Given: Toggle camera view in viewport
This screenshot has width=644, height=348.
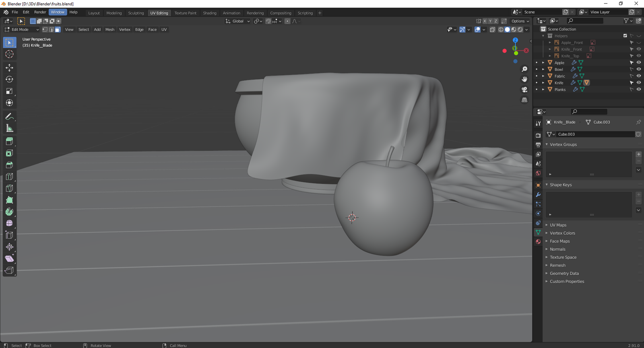Looking at the screenshot, I should coord(524,89).
